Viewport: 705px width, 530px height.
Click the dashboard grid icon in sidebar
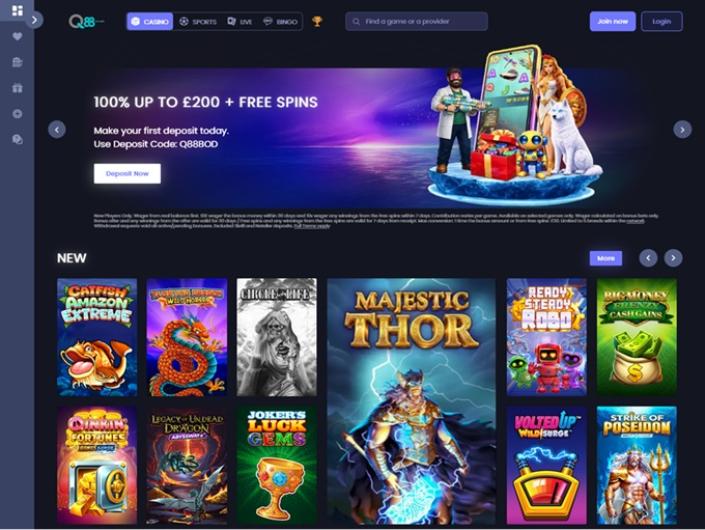coord(17,10)
